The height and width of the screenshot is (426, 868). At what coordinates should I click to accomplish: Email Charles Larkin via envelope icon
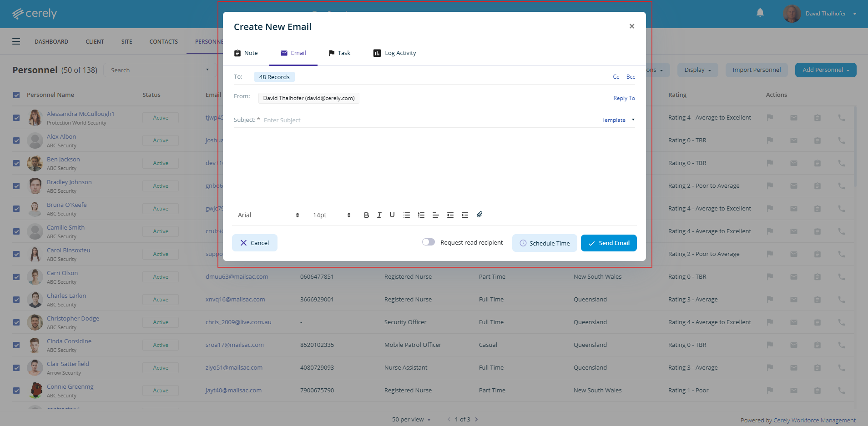pyautogui.click(x=794, y=300)
